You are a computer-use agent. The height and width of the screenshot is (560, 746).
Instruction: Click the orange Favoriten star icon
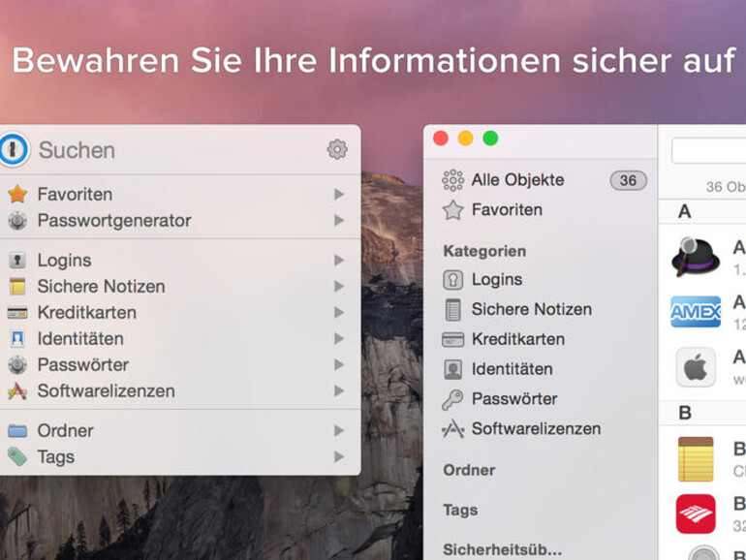point(17,194)
